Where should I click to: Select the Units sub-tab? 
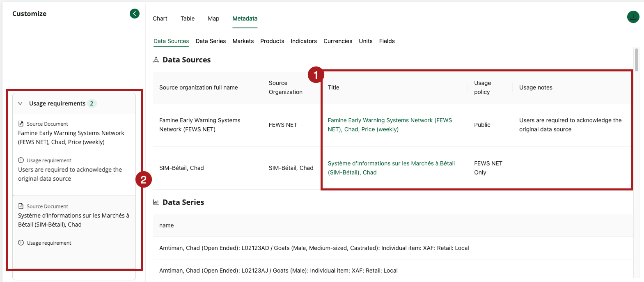(366, 41)
